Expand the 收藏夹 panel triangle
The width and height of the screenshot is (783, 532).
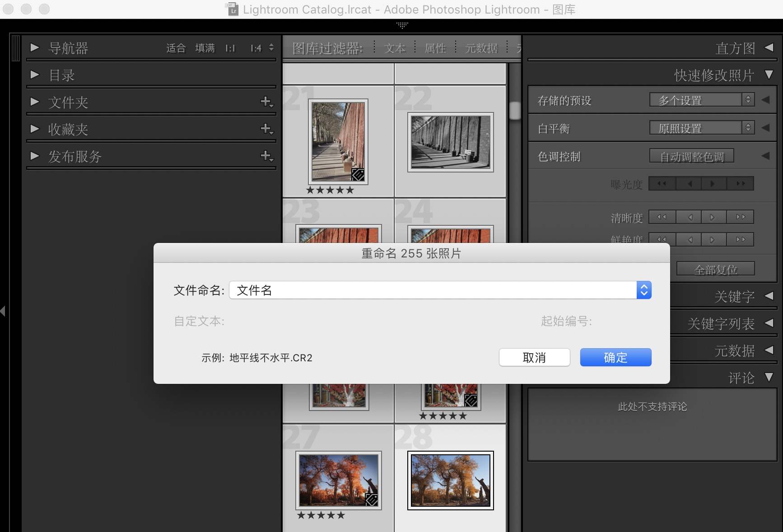pos(35,129)
